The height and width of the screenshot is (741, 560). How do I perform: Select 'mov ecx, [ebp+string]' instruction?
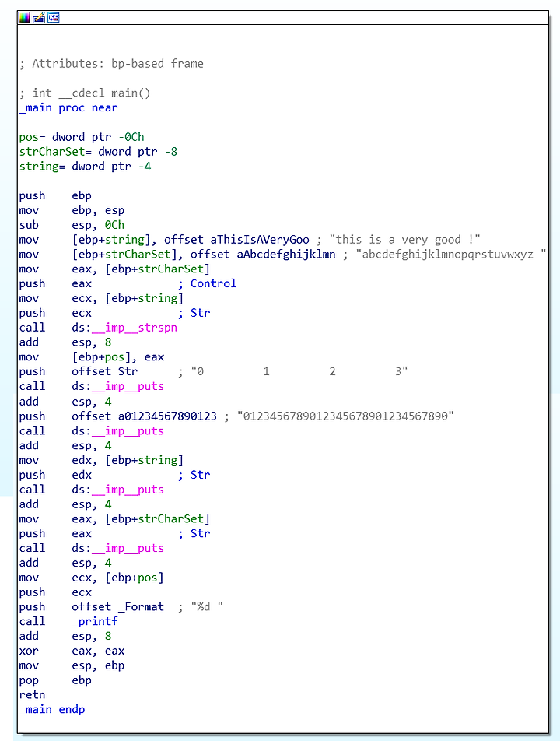pos(101,298)
